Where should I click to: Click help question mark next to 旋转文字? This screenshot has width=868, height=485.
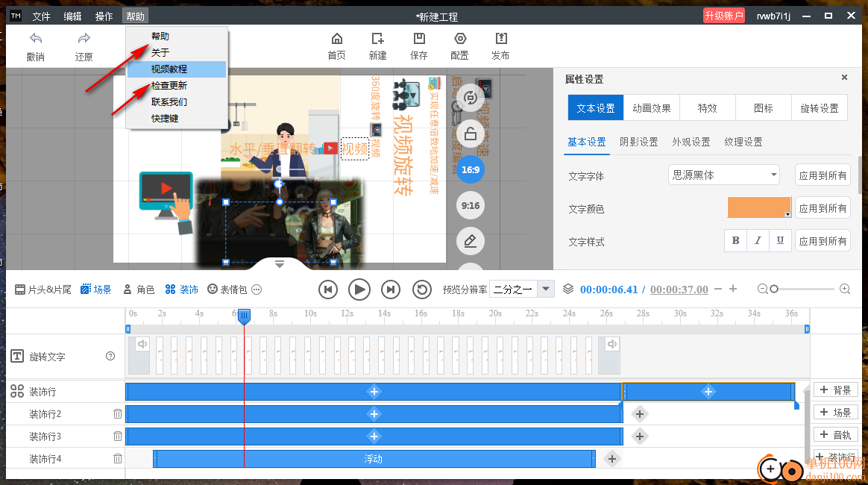click(110, 356)
